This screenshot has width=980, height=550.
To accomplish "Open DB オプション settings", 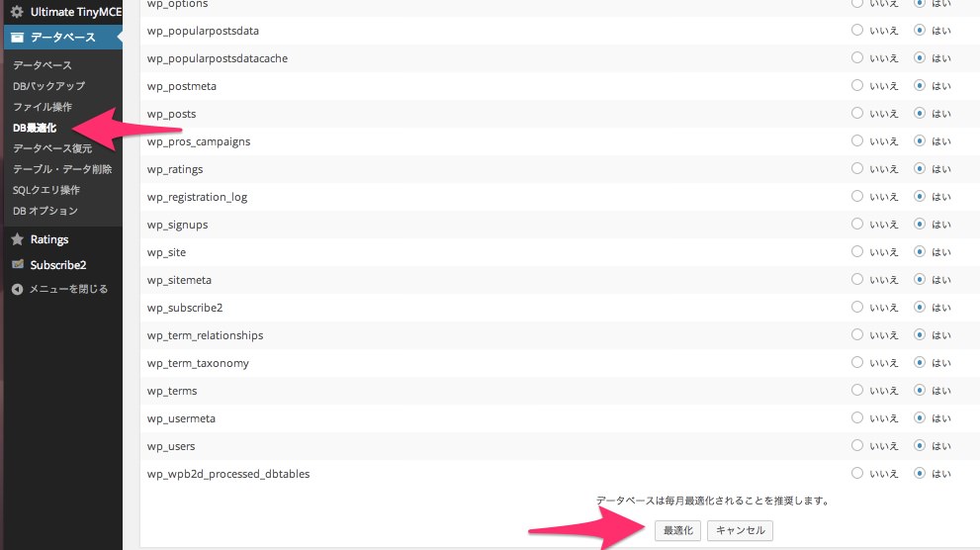I will pyautogui.click(x=45, y=211).
